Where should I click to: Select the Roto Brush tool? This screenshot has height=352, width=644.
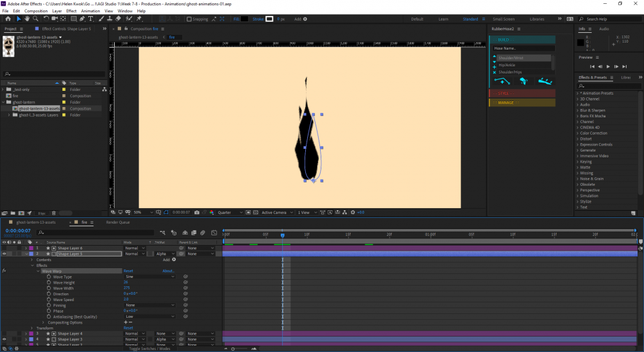pos(129,19)
